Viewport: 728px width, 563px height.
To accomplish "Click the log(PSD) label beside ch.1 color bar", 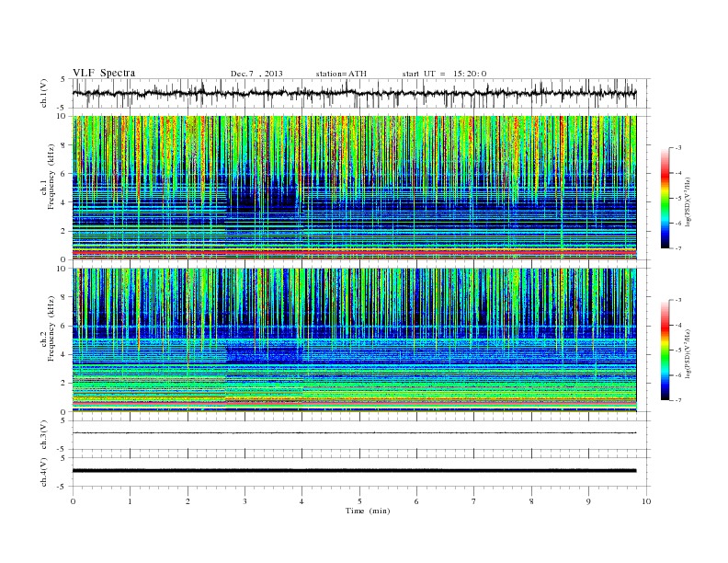I will point(688,201).
